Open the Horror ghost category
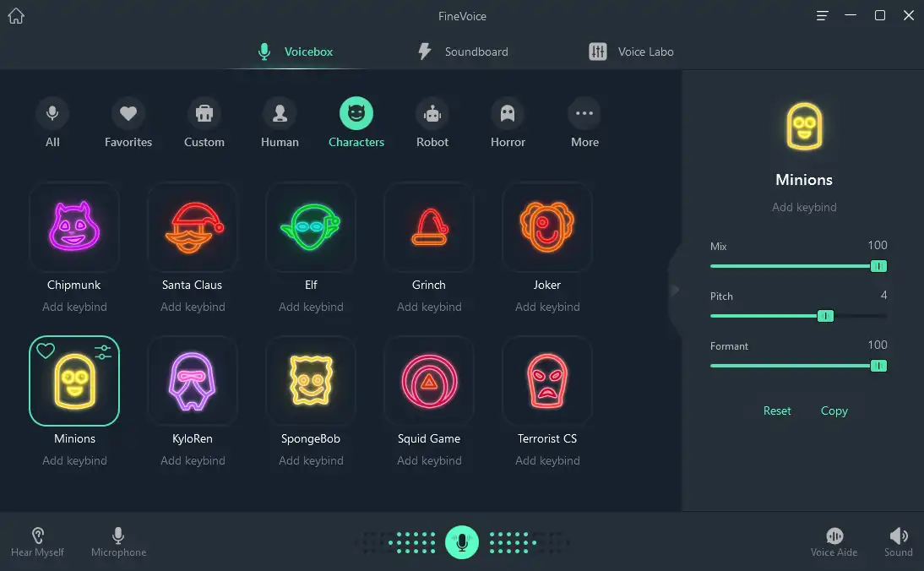The image size is (924, 571). [x=508, y=113]
